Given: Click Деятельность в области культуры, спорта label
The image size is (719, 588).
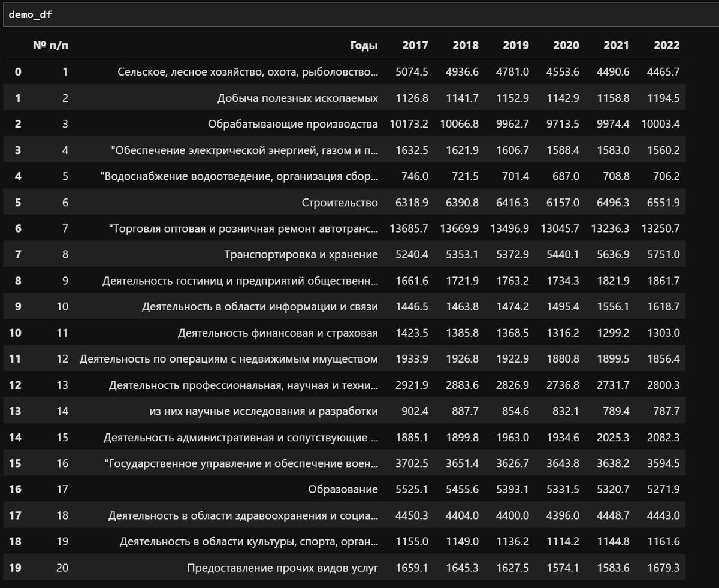Looking at the screenshot, I should click(249, 542).
